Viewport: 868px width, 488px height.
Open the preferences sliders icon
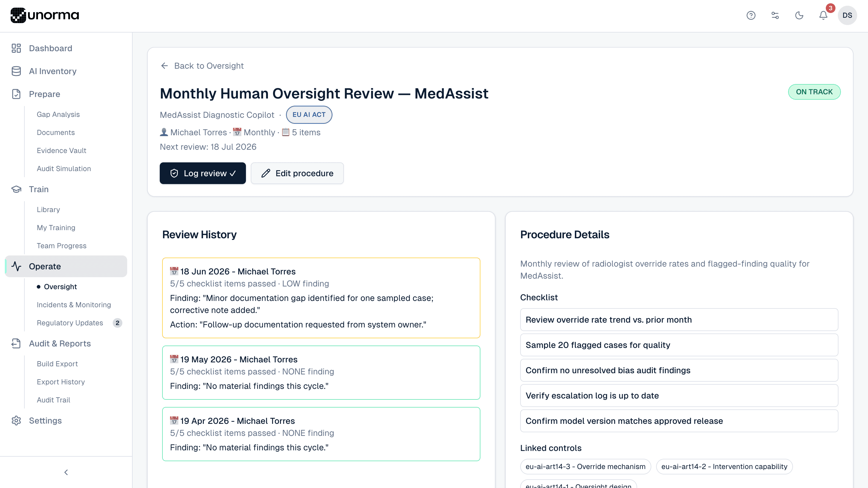point(775,15)
